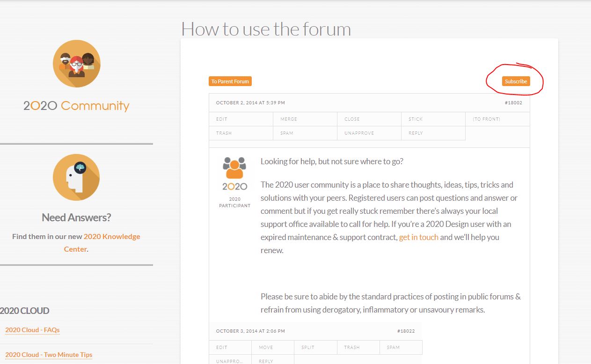Open the 2020 Knowledge Center link
Screen dimensions: 591x364
click(x=103, y=243)
